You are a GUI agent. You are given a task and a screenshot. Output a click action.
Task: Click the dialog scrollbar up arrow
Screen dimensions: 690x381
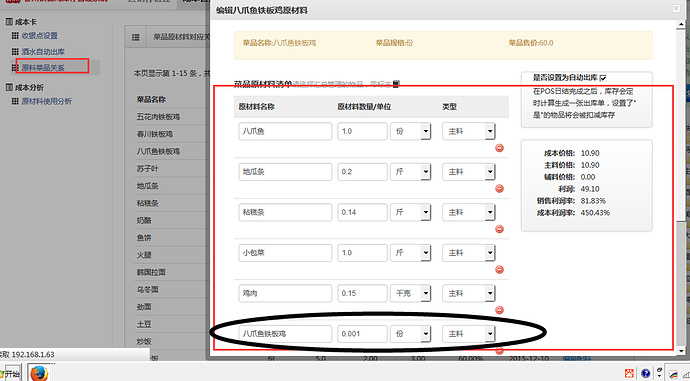coord(681,25)
